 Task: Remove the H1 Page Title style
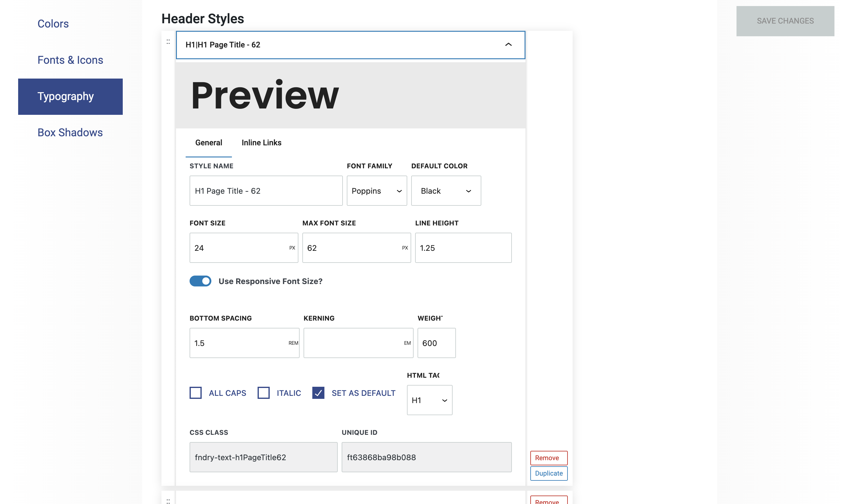coord(548,457)
